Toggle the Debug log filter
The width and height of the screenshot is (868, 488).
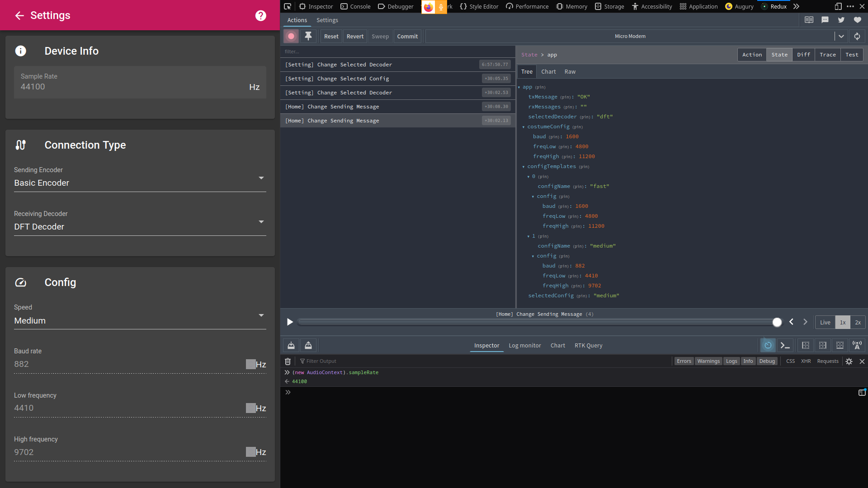[x=767, y=361]
